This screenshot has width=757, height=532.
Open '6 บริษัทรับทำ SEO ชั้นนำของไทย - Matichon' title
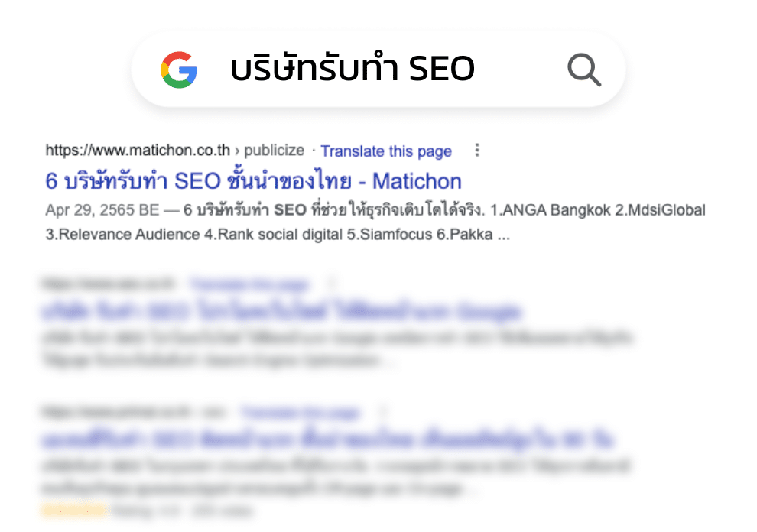coord(253,181)
